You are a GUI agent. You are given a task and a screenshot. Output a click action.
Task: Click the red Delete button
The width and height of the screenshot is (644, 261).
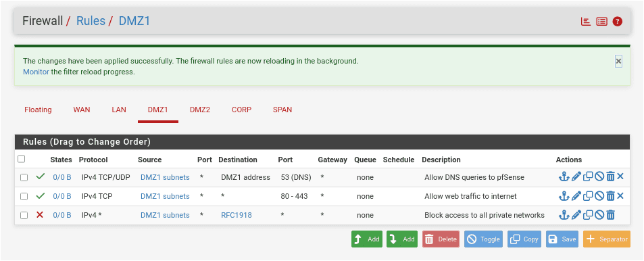click(x=441, y=239)
